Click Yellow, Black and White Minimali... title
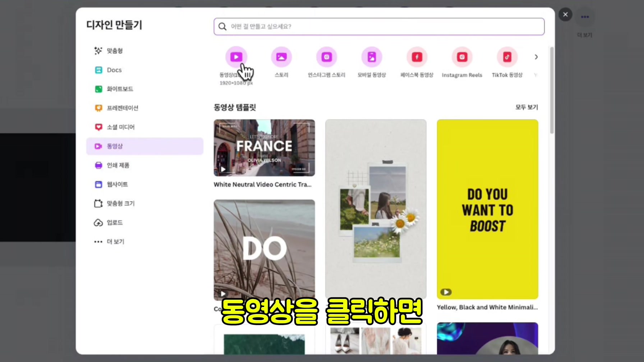The image size is (644, 362). coord(487,307)
